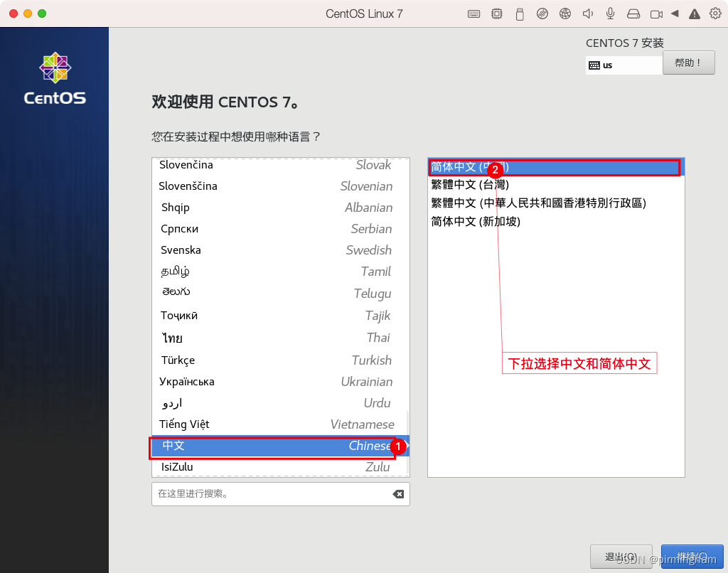The height and width of the screenshot is (573, 728).
Task: Click the 帮助! help button
Action: tap(688, 63)
